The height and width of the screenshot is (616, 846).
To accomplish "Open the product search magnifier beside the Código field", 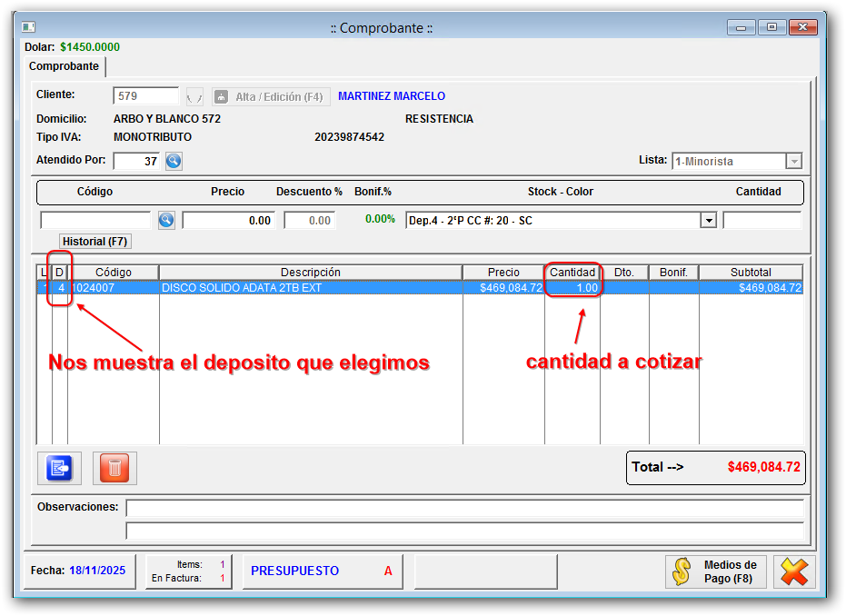I will 167,219.
